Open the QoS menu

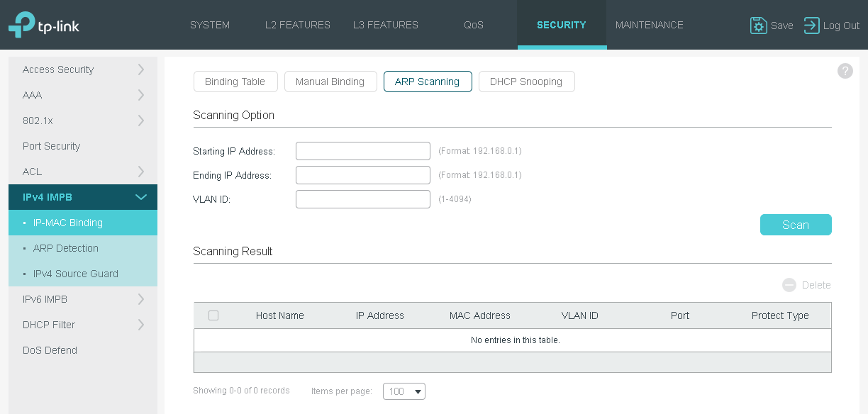[x=474, y=25]
